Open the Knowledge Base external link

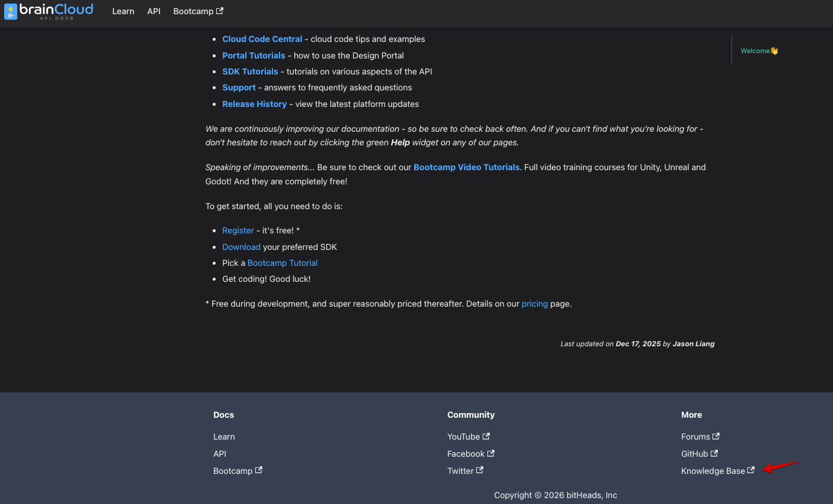(717, 470)
